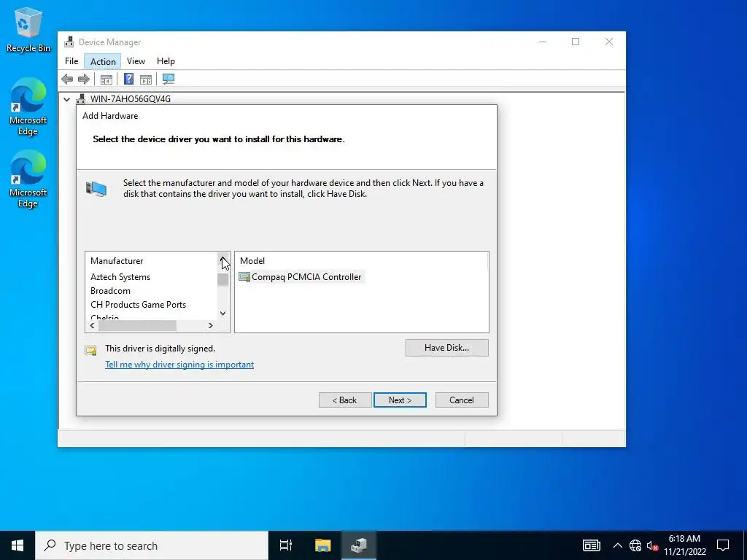Cancel the Add Hardware wizard
Viewport: 747px width, 560px height.
pyautogui.click(x=462, y=400)
